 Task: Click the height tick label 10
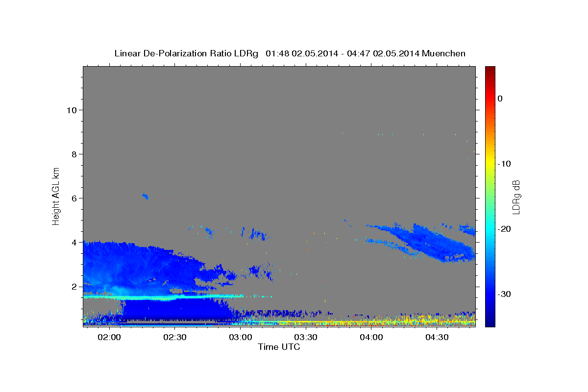(72, 110)
